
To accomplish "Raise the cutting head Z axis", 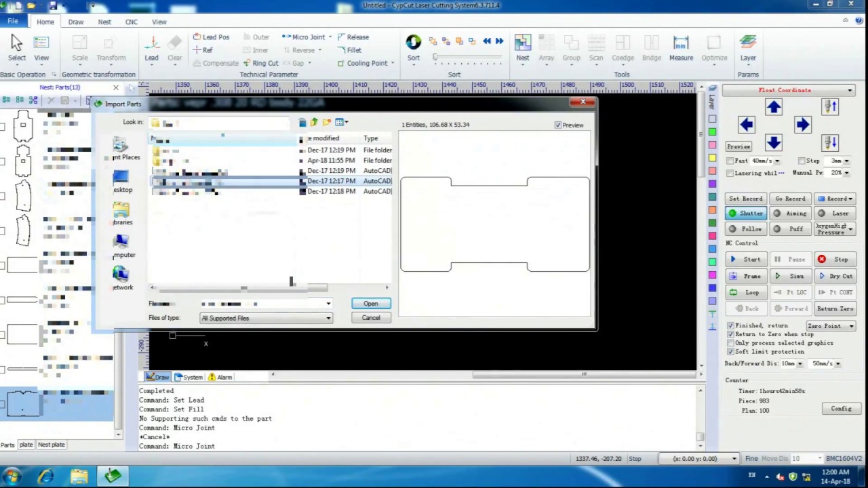I will coord(830,106).
